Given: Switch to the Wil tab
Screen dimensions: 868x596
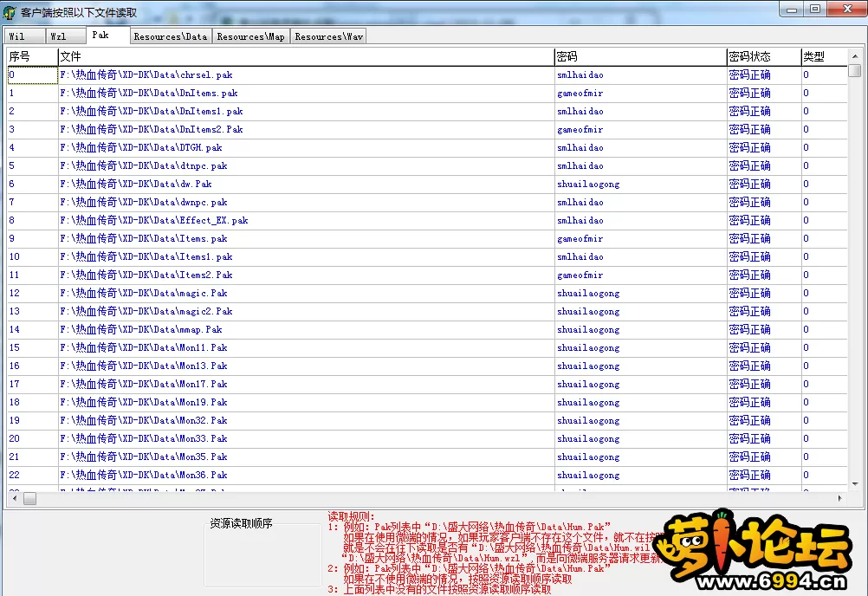Looking at the screenshot, I should click(x=24, y=36).
